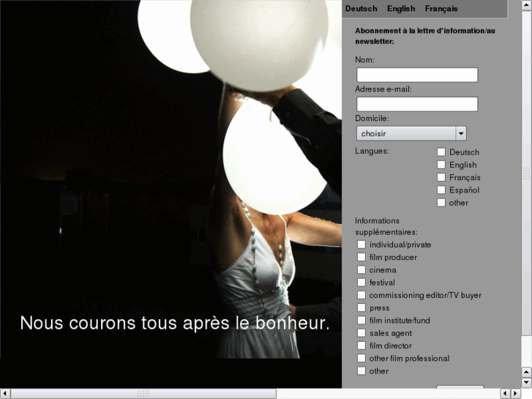Toggle the festival checkbox

[361, 282]
